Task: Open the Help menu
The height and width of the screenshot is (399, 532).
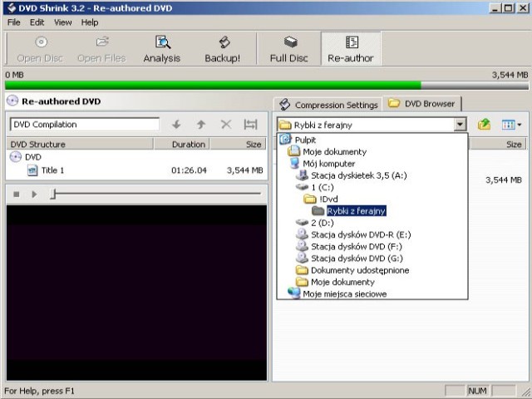Action: (x=90, y=22)
